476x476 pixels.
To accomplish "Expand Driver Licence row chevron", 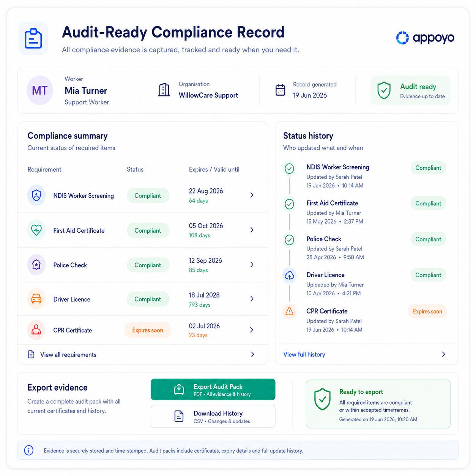I will [252, 299].
